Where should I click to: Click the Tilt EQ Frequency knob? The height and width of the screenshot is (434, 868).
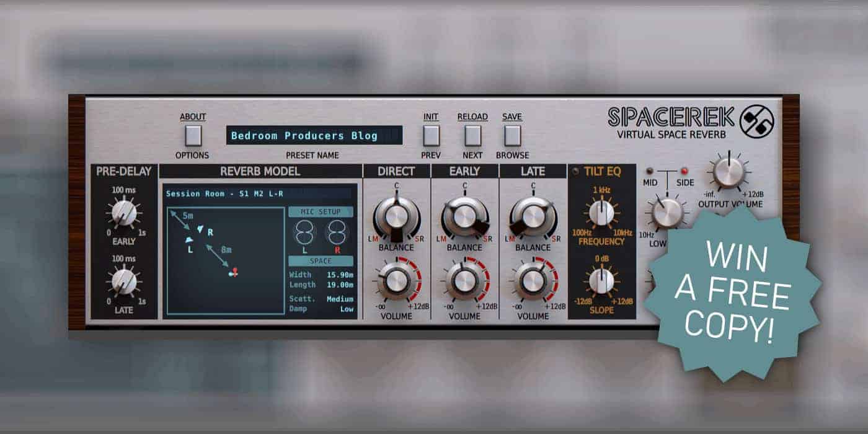tap(601, 213)
